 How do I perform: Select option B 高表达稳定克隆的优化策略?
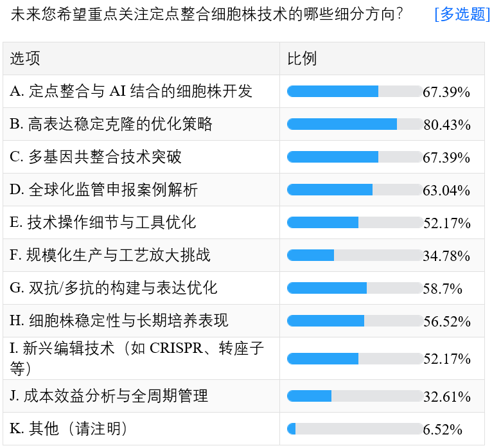(111, 124)
